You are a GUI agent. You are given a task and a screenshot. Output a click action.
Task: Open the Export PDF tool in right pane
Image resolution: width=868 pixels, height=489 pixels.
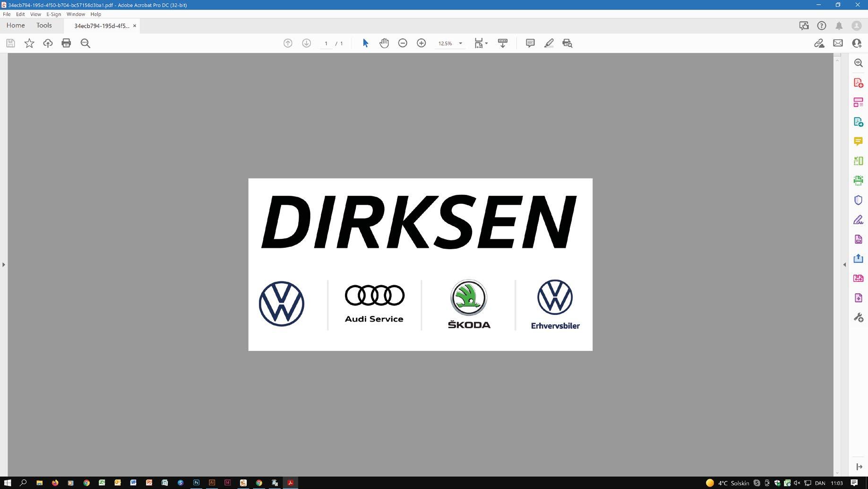tap(859, 122)
